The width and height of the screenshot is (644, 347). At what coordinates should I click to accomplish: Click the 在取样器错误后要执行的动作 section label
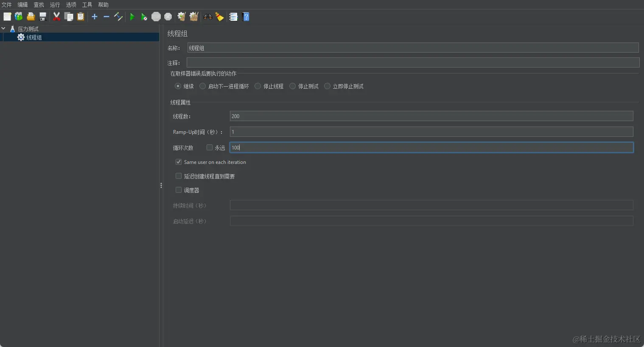[x=203, y=73]
